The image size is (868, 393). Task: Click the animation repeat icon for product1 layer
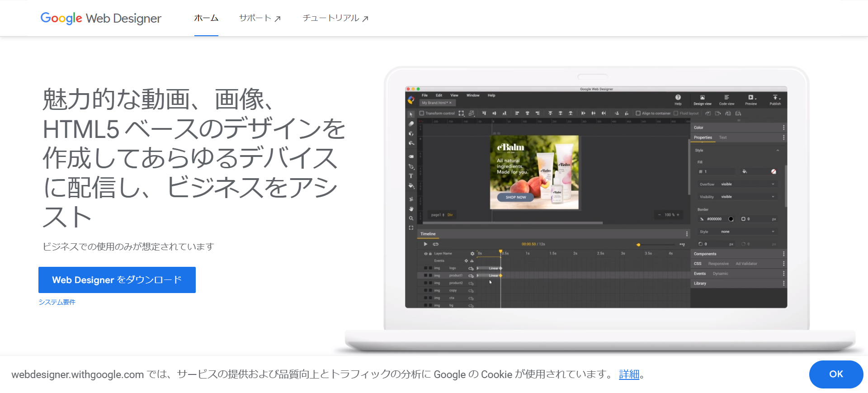471,276
